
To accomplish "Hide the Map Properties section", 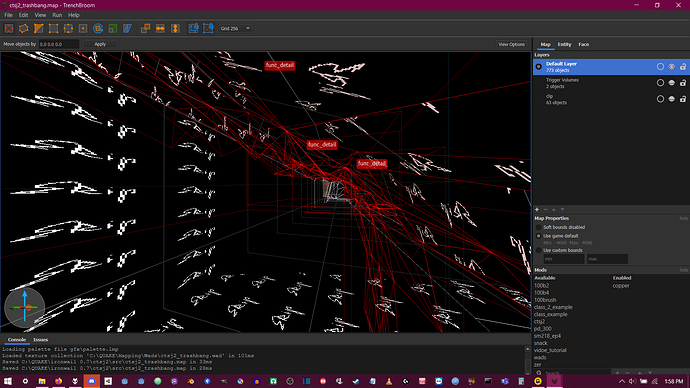I will click(683, 218).
